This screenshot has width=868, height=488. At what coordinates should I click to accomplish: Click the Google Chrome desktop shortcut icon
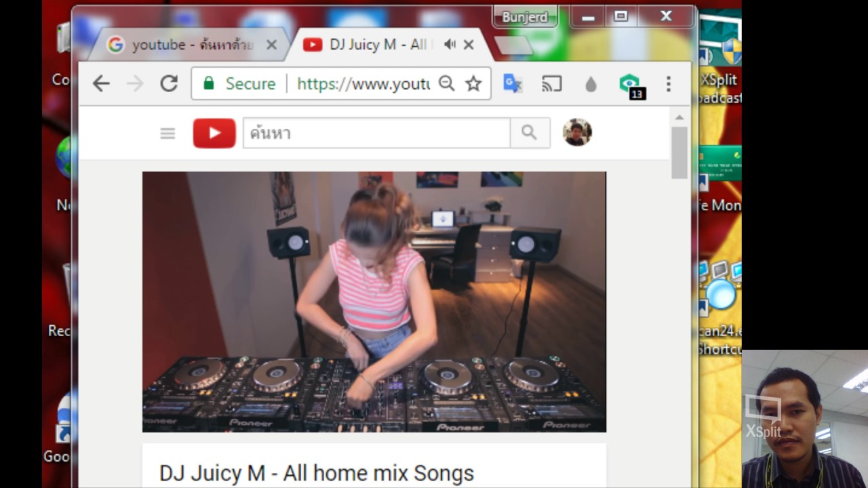click(x=60, y=428)
